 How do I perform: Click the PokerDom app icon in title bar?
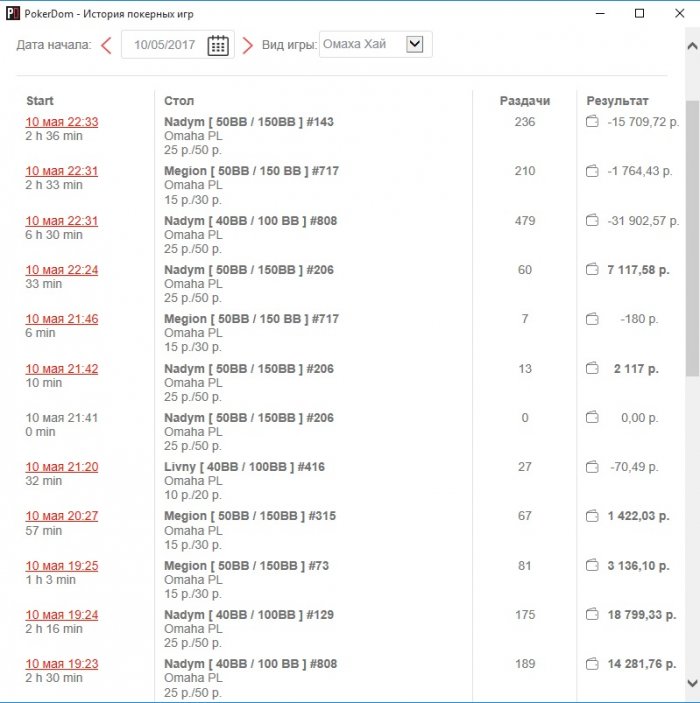[13, 13]
